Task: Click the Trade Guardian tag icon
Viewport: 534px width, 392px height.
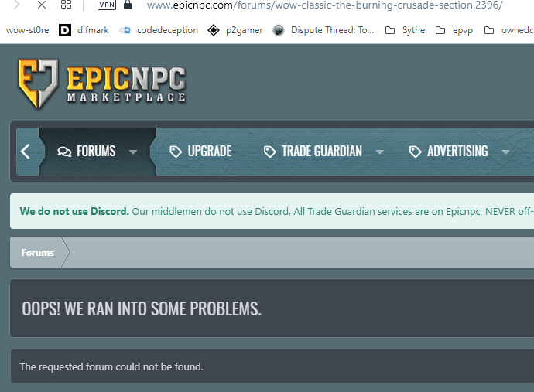Action: [270, 152]
